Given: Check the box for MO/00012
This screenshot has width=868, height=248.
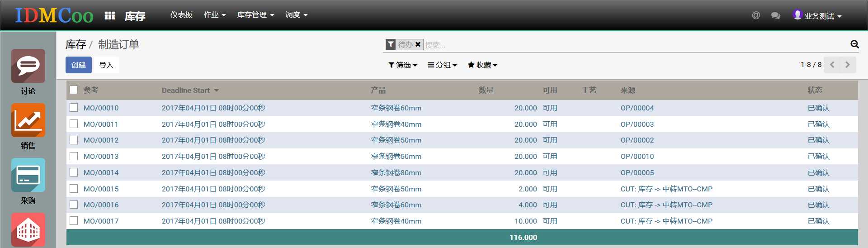Looking at the screenshot, I should coord(74,140).
